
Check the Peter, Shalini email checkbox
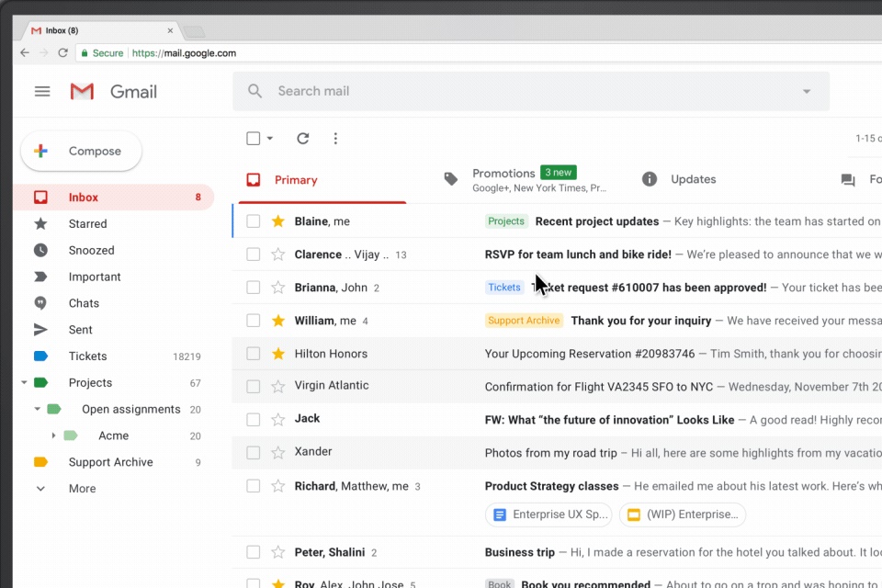pos(254,552)
